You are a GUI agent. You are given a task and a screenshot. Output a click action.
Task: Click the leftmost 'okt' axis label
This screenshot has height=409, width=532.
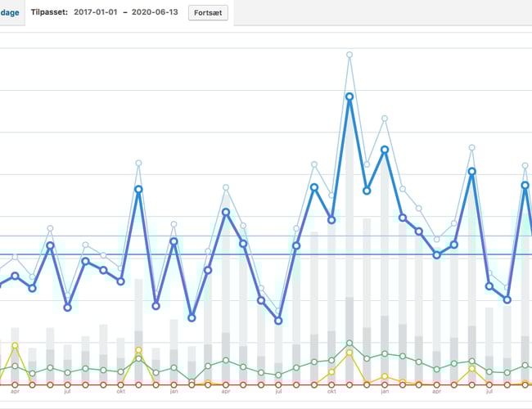tap(121, 392)
